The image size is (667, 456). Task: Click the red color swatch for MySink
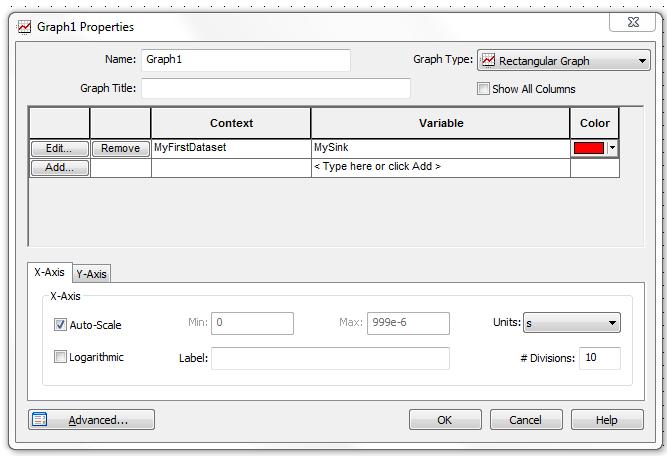pyautogui.click(x=589, y=148)
